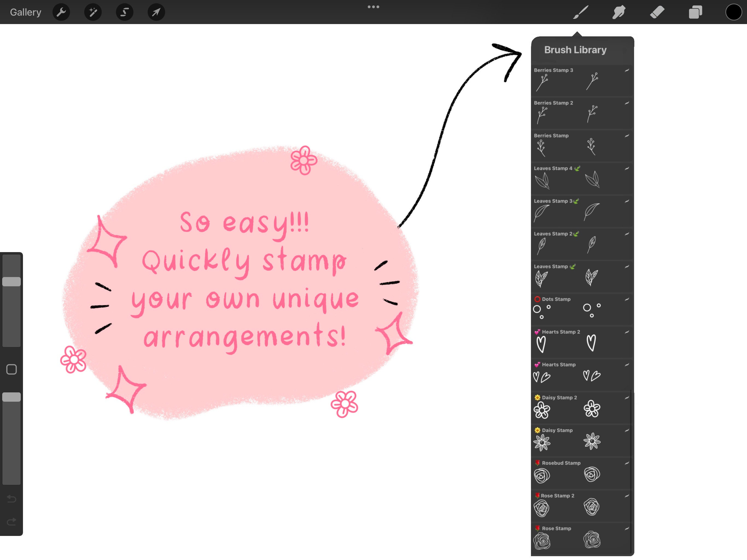
Task: Click the Brush Library title
Action: [575, 50]
